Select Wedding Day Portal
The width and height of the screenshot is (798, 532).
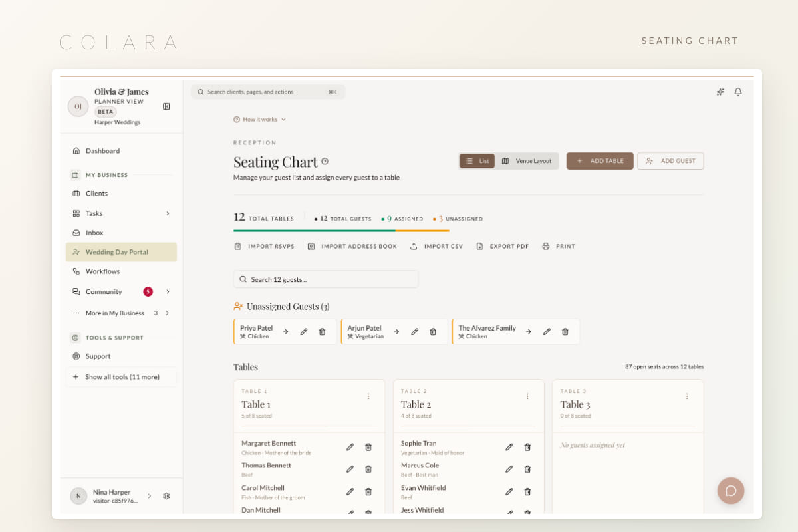121,252
